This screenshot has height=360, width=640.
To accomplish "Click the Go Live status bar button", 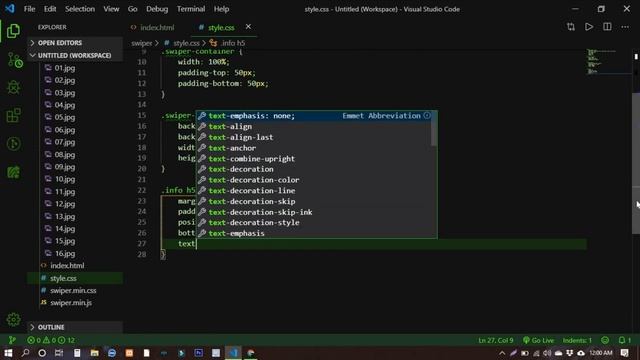I will point(538,340).
